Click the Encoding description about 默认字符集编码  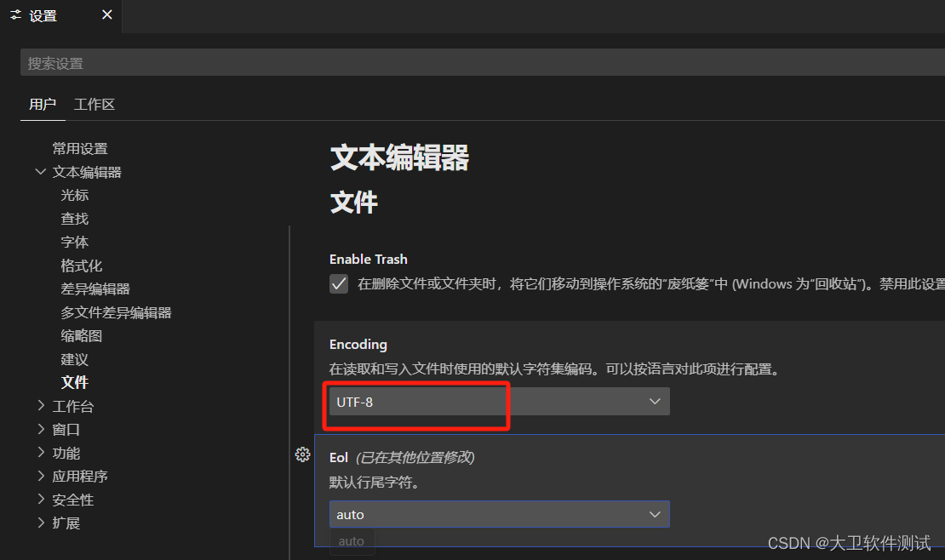[x=555, y=369]
